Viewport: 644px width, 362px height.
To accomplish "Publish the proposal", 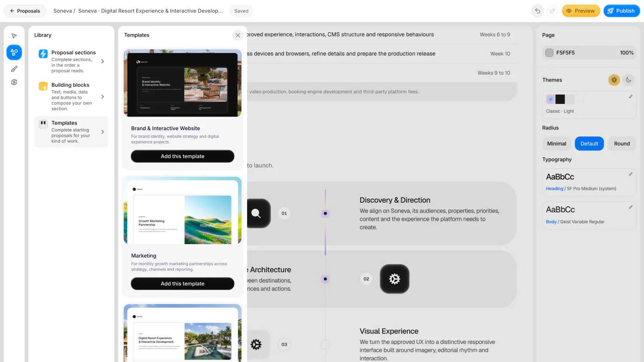I will point(621,11).
